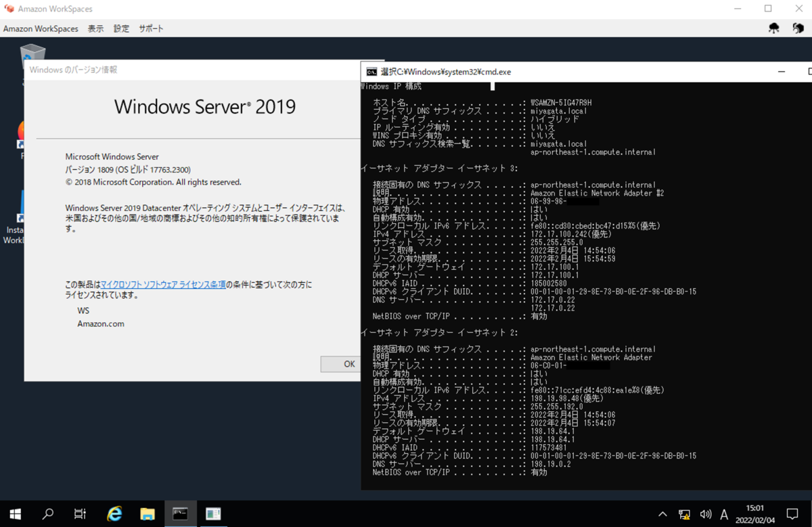Click the 'miyagata.local' primary DNS suffix text

tap(559, 111)
